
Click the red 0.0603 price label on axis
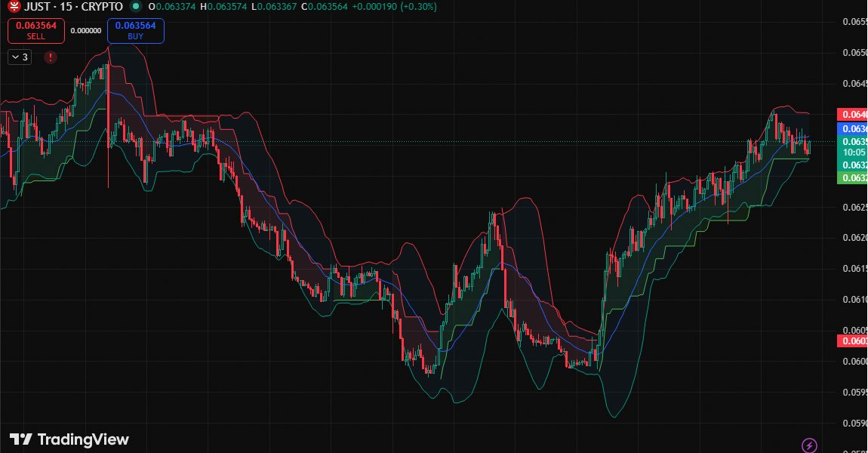[x=852, y=341]
